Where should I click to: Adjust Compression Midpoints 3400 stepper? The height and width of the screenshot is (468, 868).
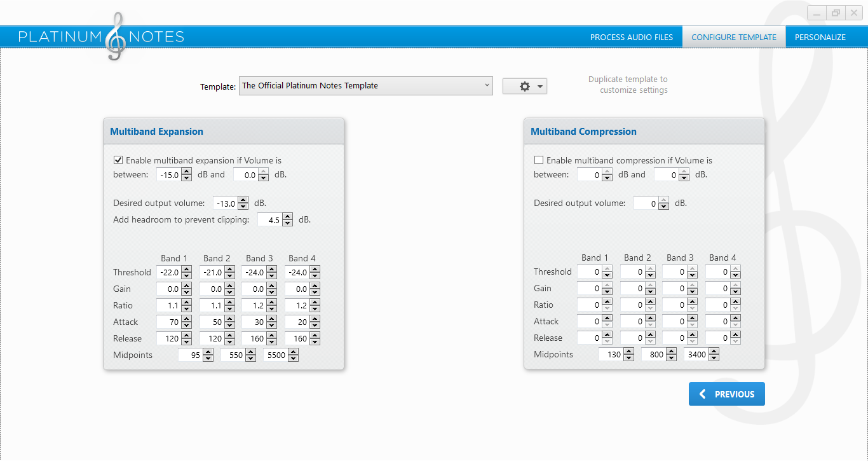[x=714, y=354]
